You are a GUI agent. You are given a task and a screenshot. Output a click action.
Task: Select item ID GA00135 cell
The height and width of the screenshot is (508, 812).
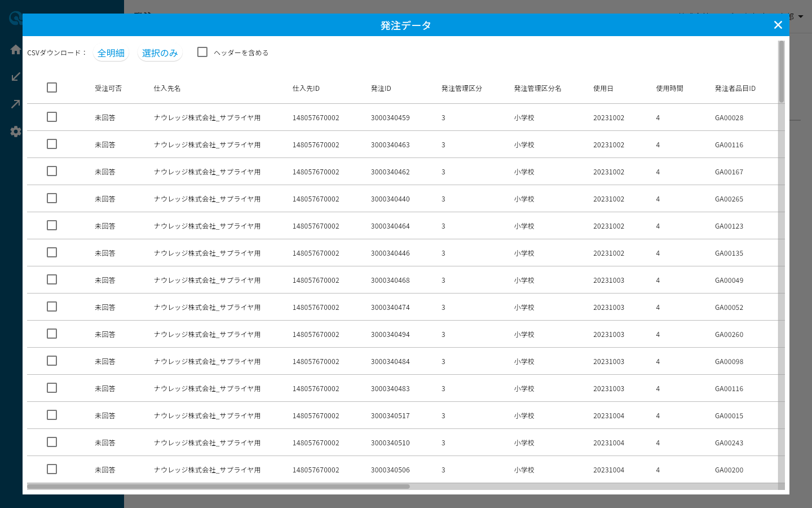point(729,253)
